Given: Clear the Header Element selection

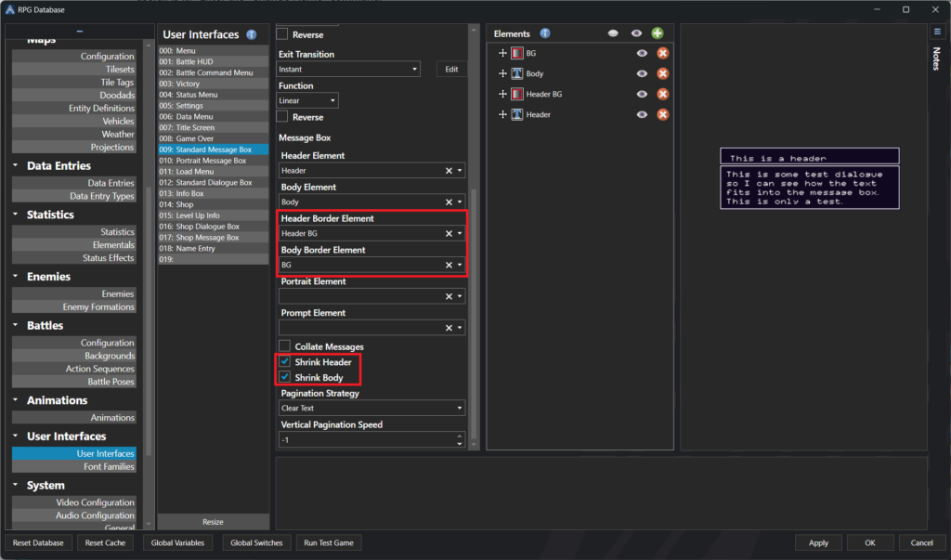Looking at the screenshot, I should click(449, 171).
